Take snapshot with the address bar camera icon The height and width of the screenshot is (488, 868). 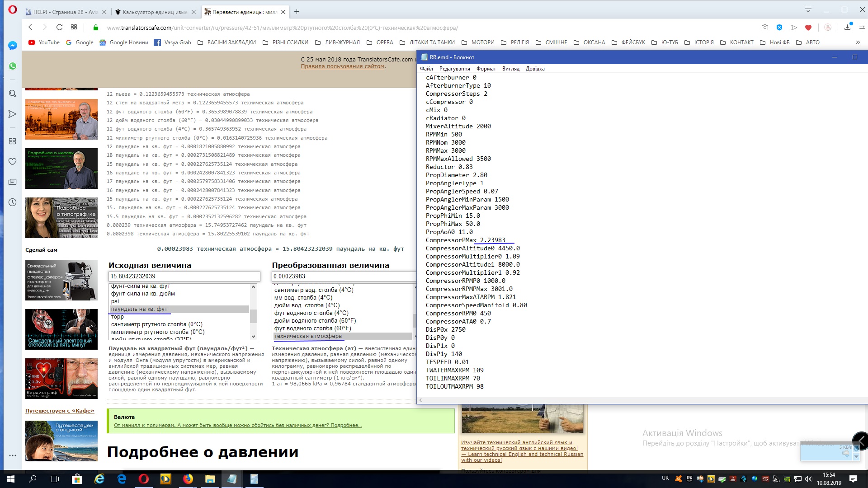point(764,28)
